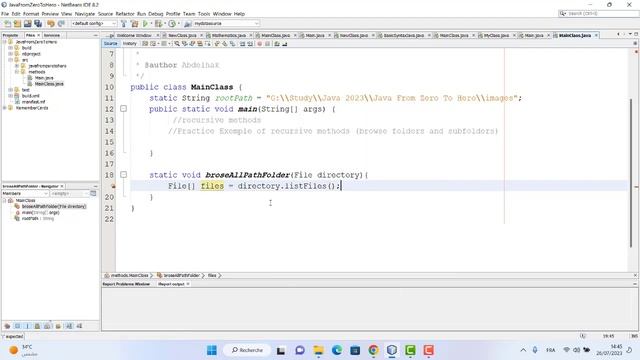Open Microsoft Edge from the taskbar

point(337,350)
